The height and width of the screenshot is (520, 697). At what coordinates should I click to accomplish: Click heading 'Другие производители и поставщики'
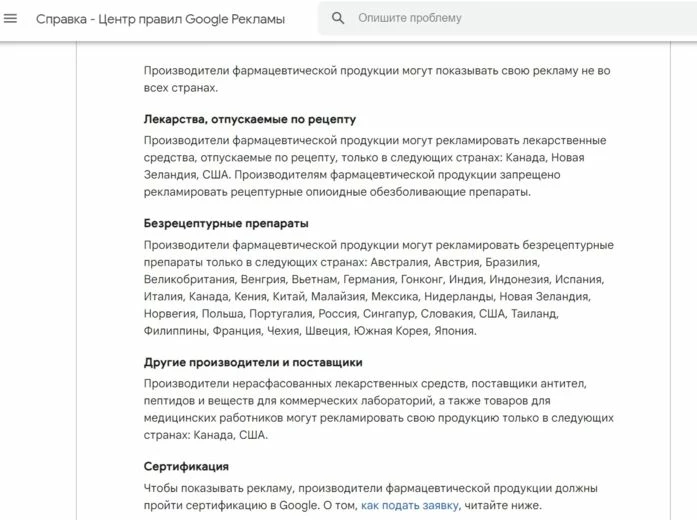(253, 362)
